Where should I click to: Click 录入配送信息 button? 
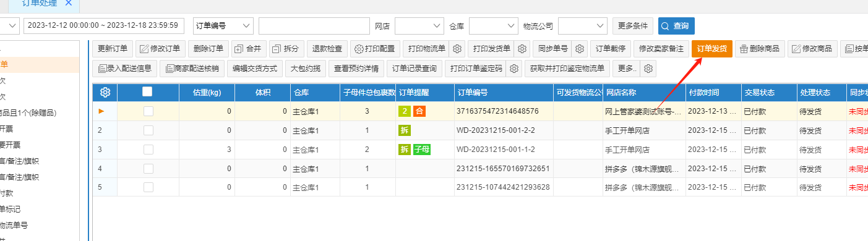pos(124,69)
